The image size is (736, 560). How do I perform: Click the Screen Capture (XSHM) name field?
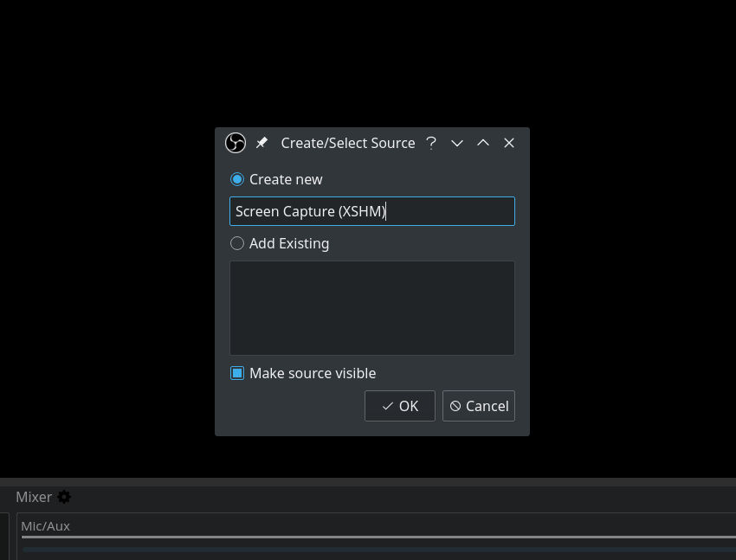pos(371,210)
